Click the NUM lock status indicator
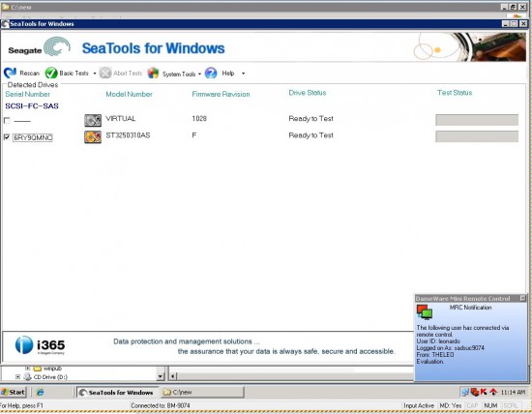The image size is (532, 414). tap(490, 405)
